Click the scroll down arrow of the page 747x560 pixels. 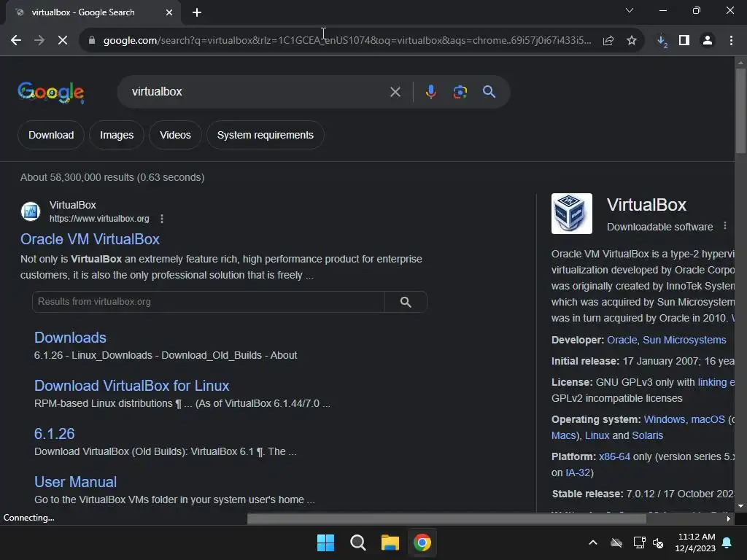[x=740, y=506]
